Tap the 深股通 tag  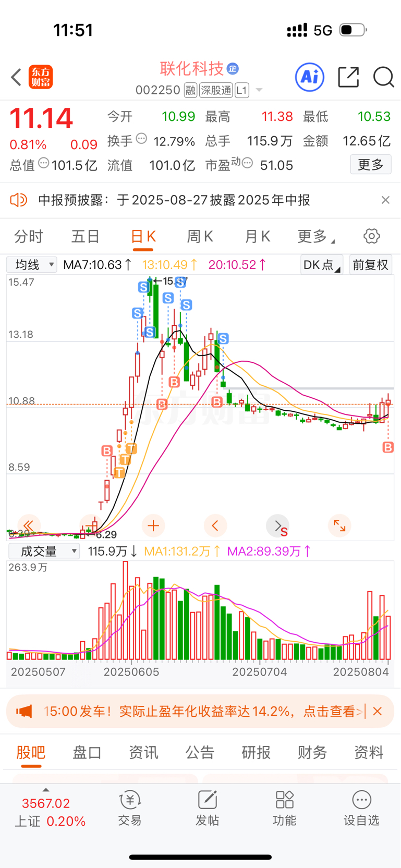coord(216,90)
